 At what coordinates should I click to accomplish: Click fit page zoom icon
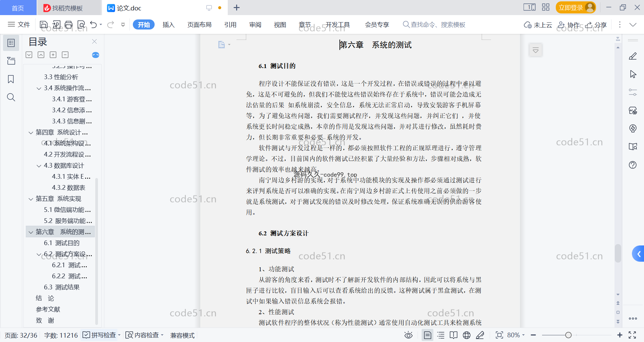pos(499,335)
